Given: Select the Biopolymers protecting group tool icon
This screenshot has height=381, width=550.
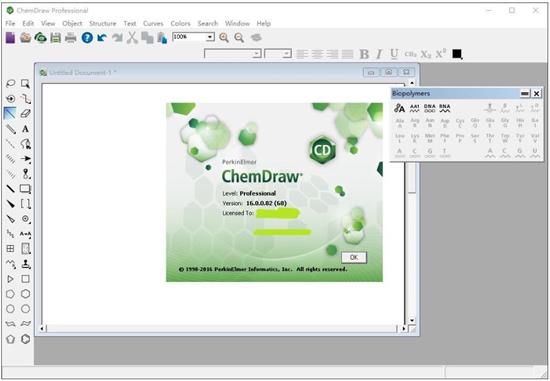Looking at the screenshot, I should [399, 108].
